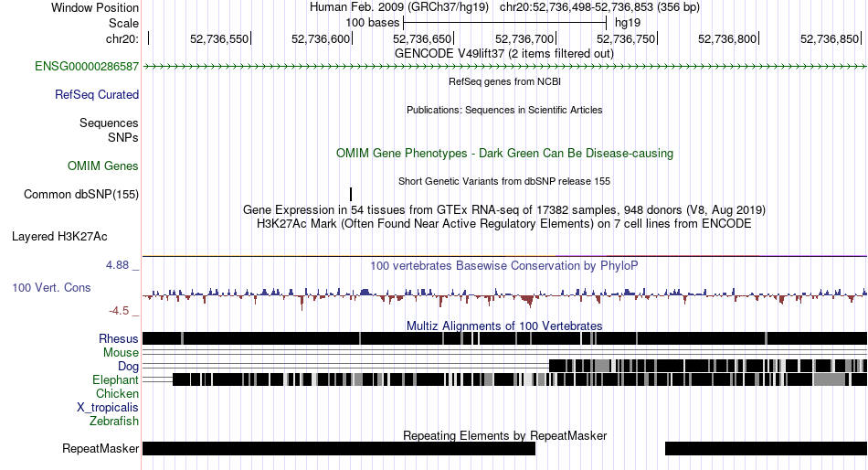Image resolution: width=868 pixels, height=470 pixels.
Task: Click the dbSNP variant tick mark
Action: [x=351, y=194]
